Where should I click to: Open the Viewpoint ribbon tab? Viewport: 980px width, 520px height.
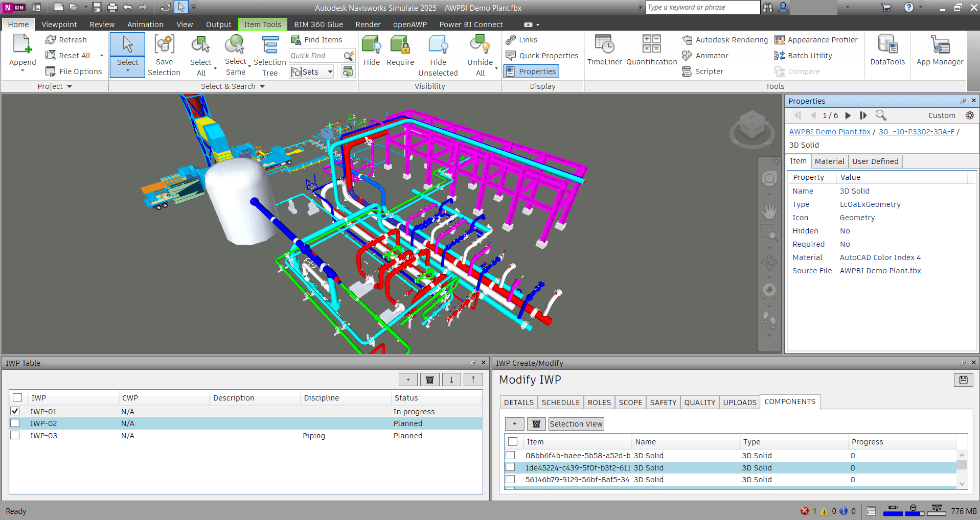pos(59,25)
